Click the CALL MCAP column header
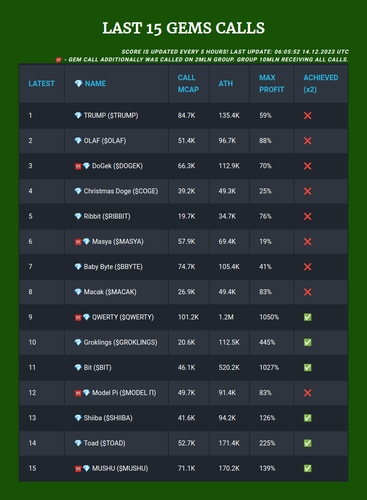 coord(188,84)
